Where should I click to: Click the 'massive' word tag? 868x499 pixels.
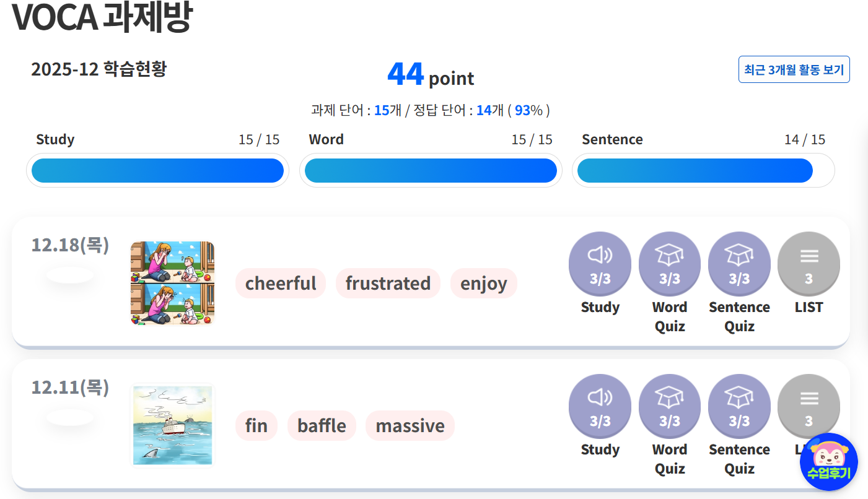tap(410, 426)
